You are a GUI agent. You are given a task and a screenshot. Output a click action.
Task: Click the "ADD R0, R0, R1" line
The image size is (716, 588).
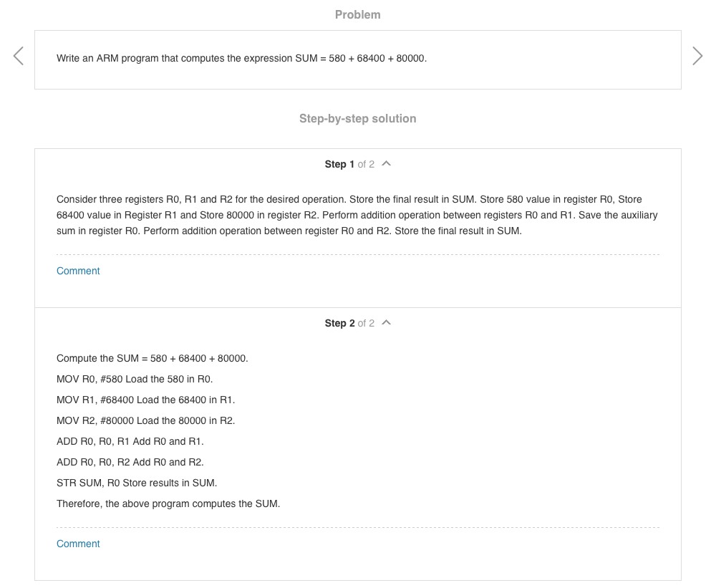[130, 441]
